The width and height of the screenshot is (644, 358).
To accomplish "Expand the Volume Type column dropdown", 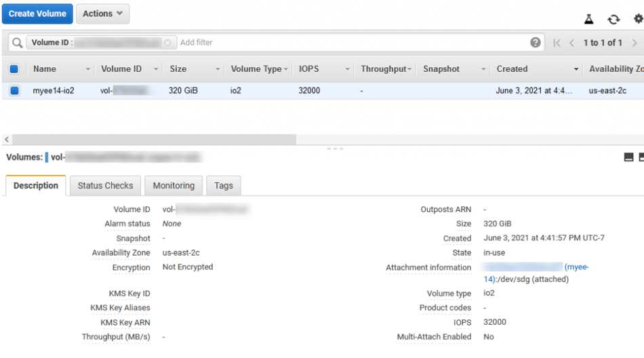I will pos(285,69).
